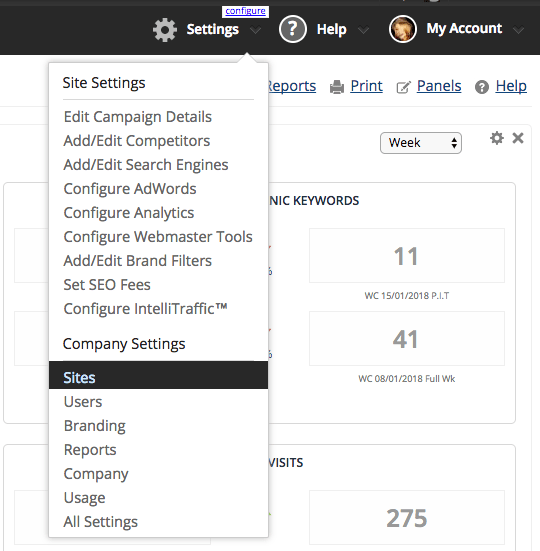This screenshot has width=540, height=551.
Task: Click the Settings gear icon
Action: pos(165,30)
